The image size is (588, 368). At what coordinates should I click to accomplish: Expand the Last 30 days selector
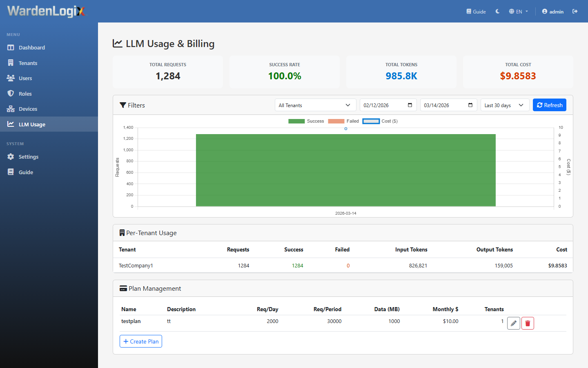[505, 105]
